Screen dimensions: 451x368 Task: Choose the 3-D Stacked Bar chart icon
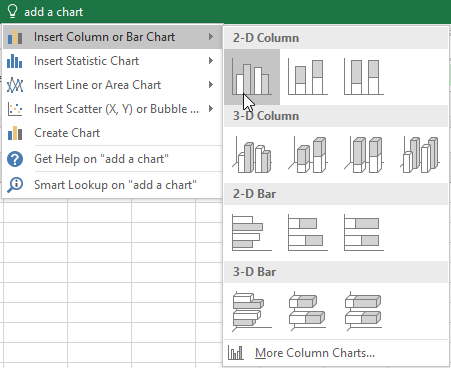pos(308,311)
